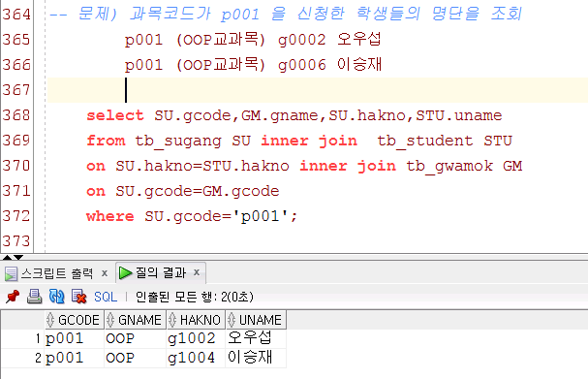Select row number 1 header
The width and height of the screenshot is (588, 379).
(23, 338)
